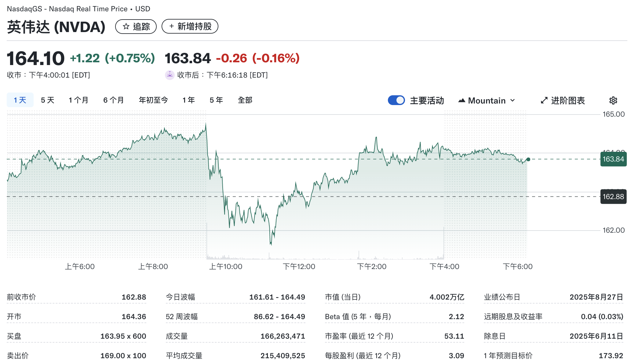
Task: Click the -0.26 (-0.16%) after-hours change
Action: (x=258, y=58)
